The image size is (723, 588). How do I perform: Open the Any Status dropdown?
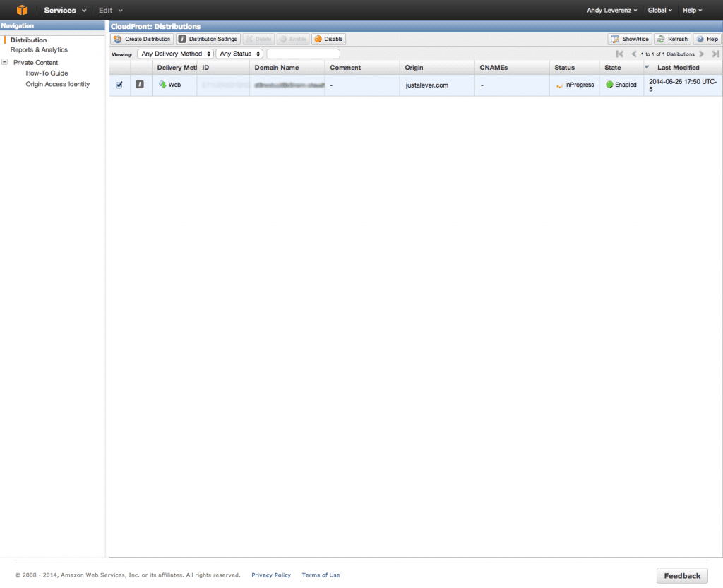239,54
